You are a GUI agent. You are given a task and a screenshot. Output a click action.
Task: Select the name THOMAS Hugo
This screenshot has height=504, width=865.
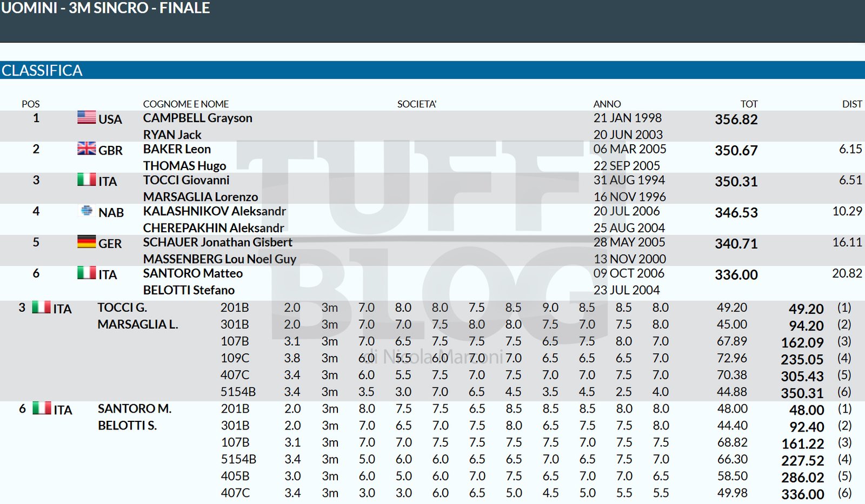(184, 166)
